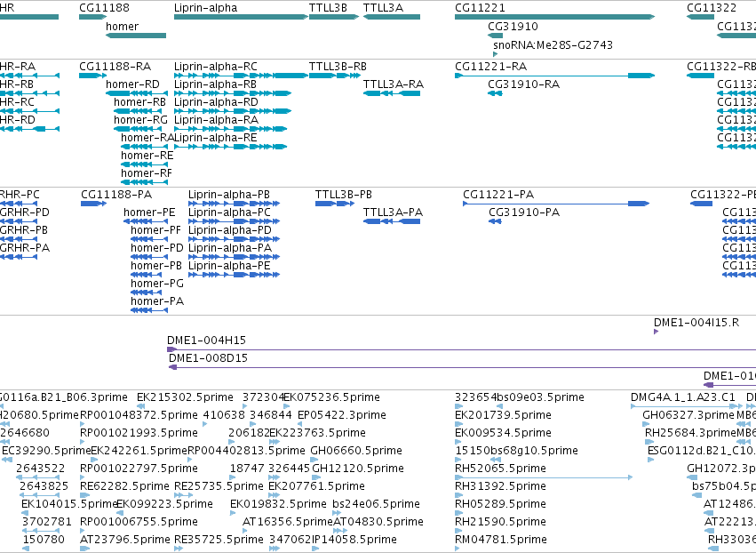Click the CG31910 gene label
The height and width of the screenshot is (553, 756).
(x=513, y=26)
